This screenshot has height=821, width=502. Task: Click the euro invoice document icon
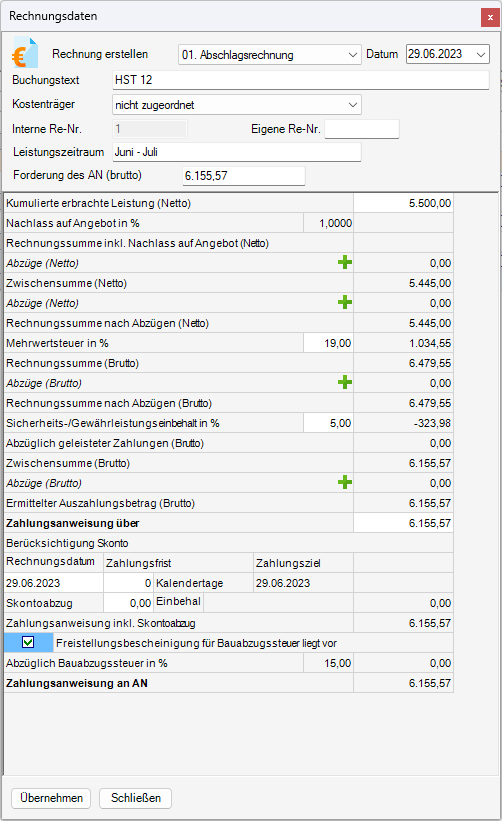[25, 53]
